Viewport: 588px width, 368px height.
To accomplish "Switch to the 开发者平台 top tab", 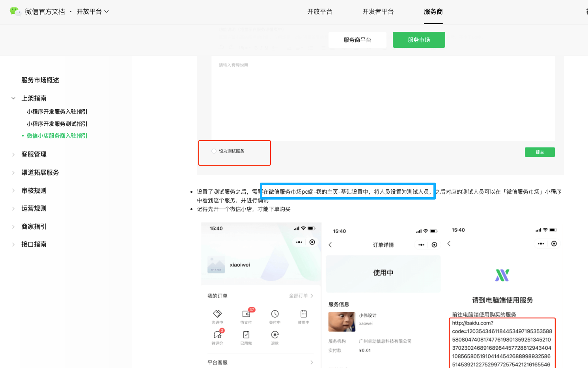I will click(378, 12).
